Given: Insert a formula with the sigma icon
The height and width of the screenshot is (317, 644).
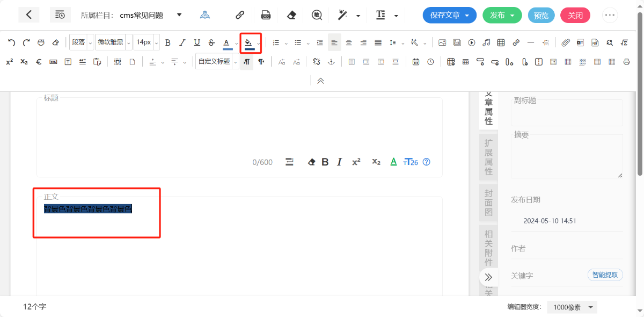Looking at the screenshot, I should 624,42.
